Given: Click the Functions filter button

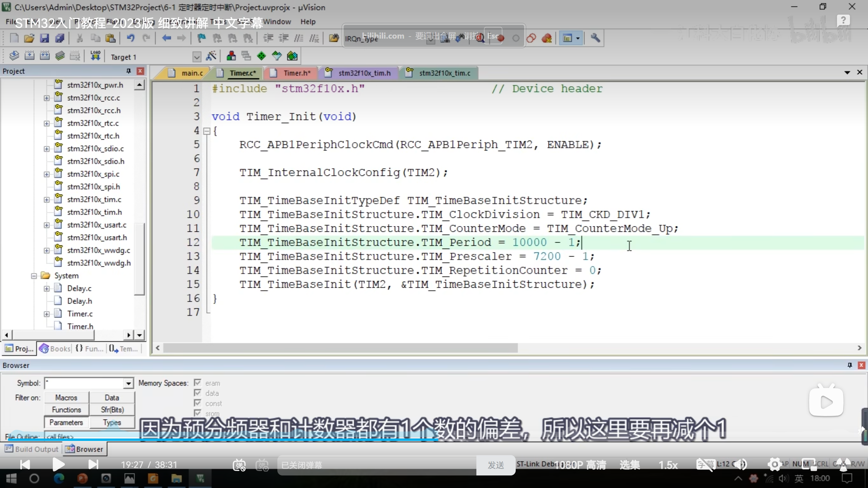Looking at the screenshot, I should click(66, 410).
